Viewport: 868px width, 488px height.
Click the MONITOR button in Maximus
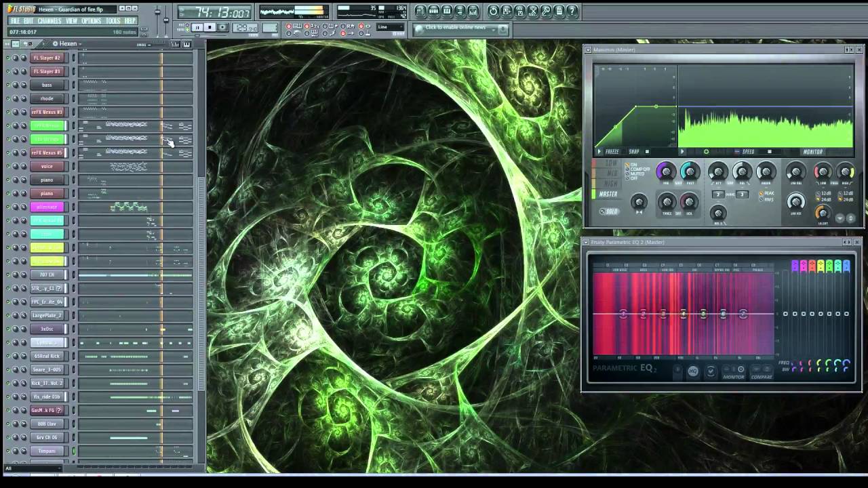(x=812, y=152)
